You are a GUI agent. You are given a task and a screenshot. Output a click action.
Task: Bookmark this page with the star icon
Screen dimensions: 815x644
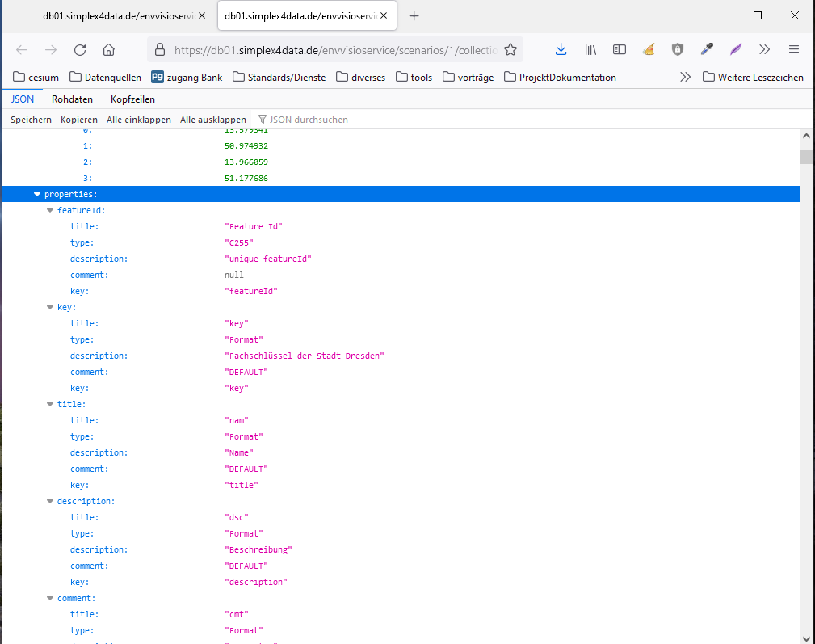tap(510, 49)
